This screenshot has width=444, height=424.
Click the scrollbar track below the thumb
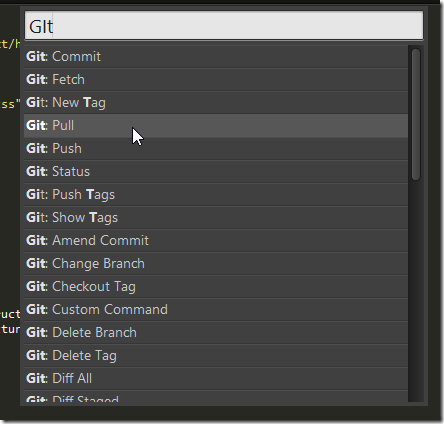tap(416, 292)
